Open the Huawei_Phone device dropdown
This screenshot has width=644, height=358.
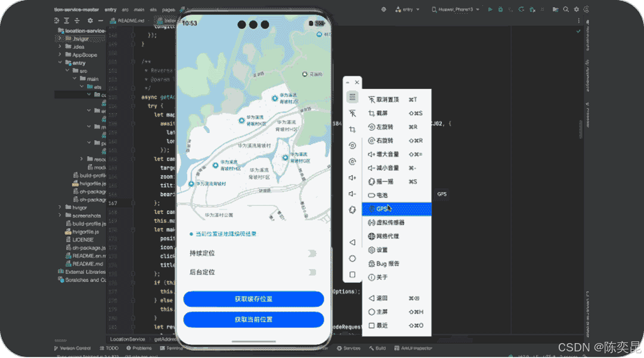(456, 9)
